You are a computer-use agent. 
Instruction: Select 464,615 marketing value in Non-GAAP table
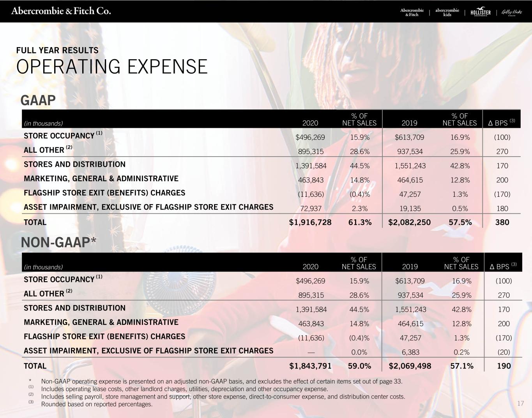point(410,324)
